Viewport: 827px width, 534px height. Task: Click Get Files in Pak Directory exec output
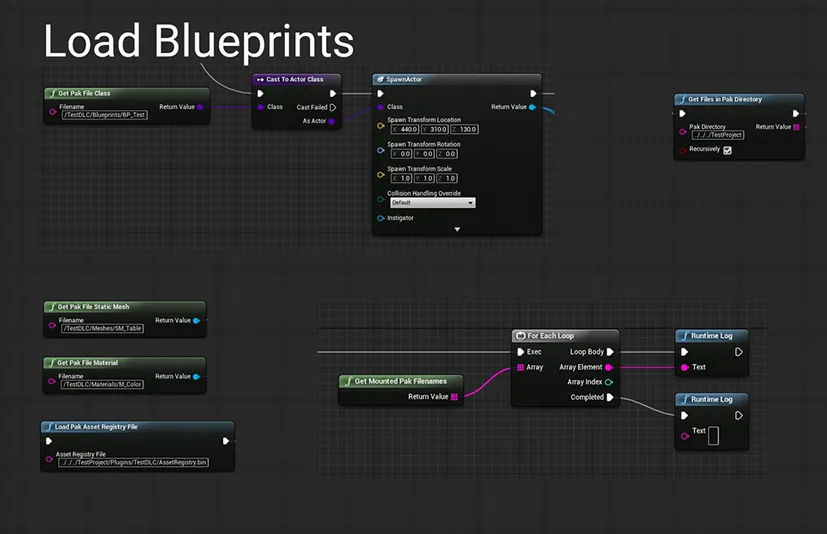(x=796, y=113)
